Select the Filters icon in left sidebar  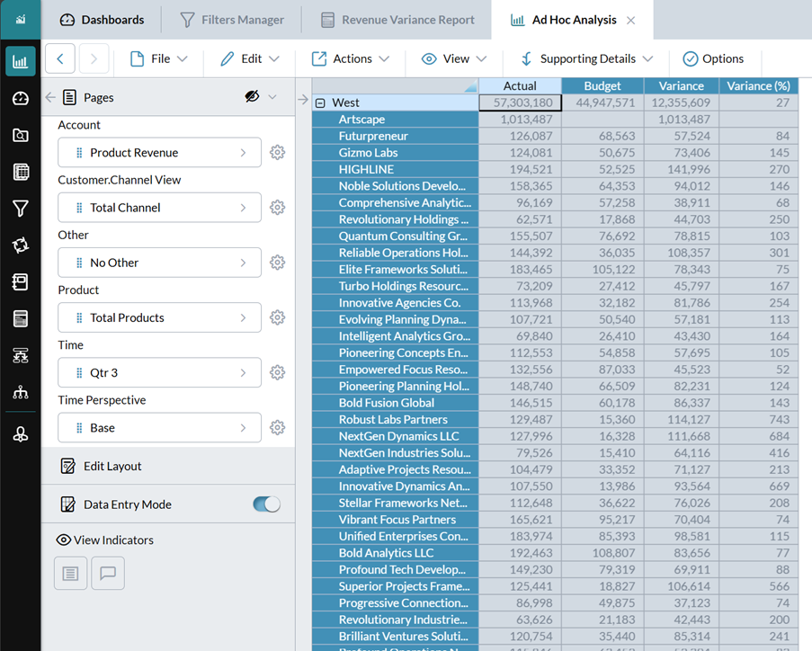(20, 209)
